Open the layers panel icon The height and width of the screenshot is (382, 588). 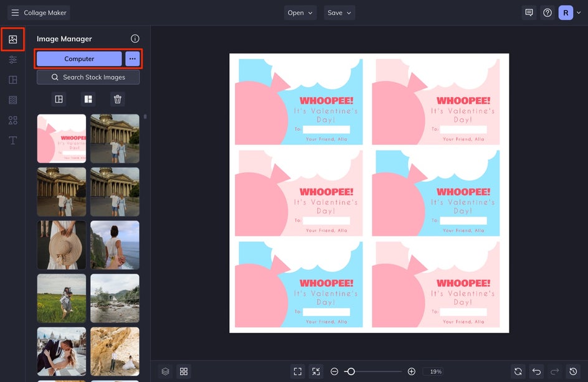click(x=166, y=371)
